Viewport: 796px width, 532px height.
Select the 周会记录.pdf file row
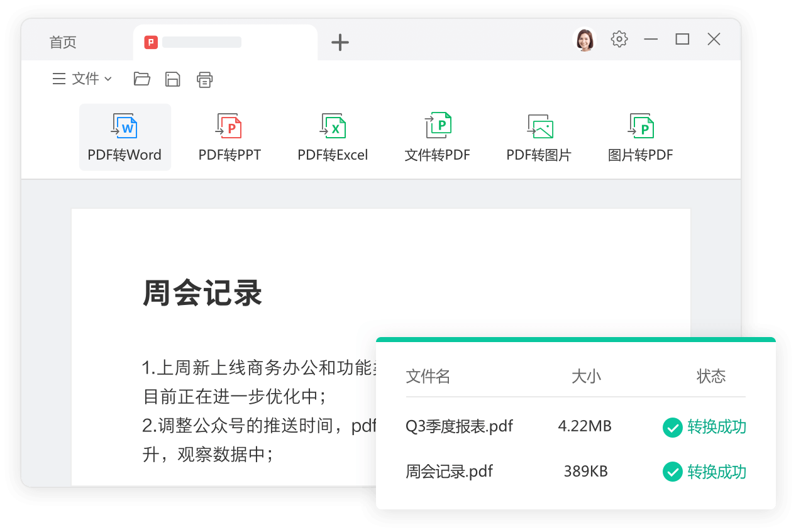[x=449, y=471]
